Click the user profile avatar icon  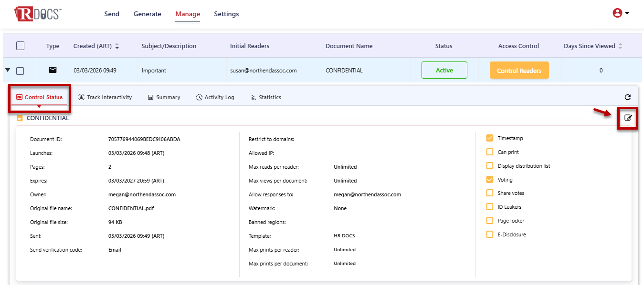point(617,13)
